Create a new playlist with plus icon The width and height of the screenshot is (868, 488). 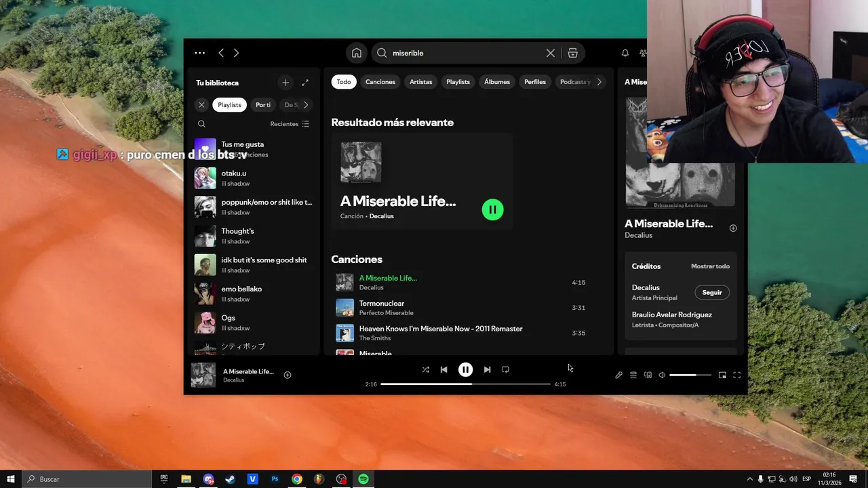coord(285,83)
